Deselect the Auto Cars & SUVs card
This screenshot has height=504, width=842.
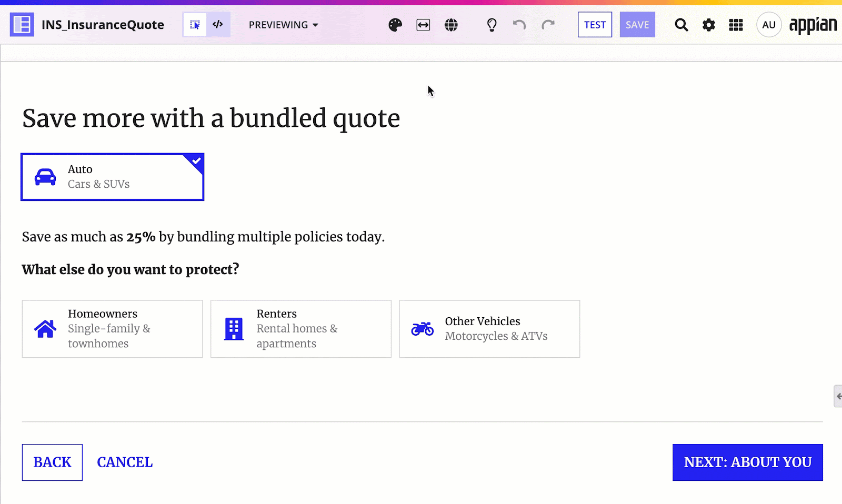coord(113,177)
